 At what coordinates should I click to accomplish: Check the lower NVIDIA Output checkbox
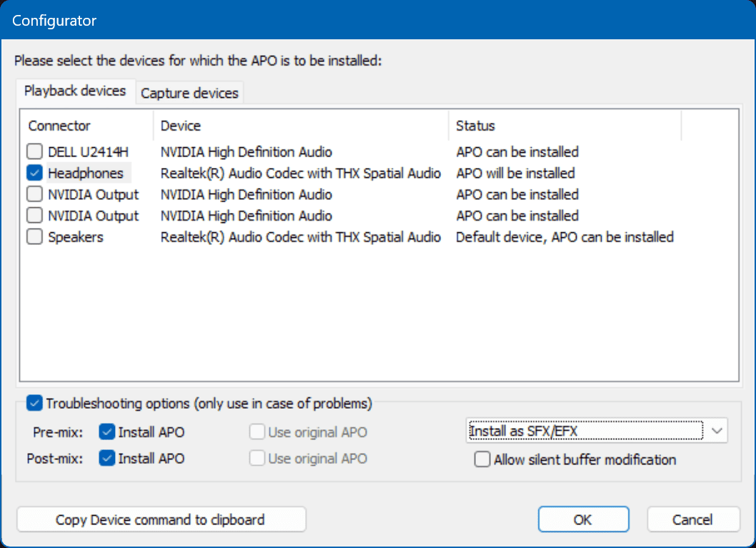pyautogui.click(x=34, y=216)
